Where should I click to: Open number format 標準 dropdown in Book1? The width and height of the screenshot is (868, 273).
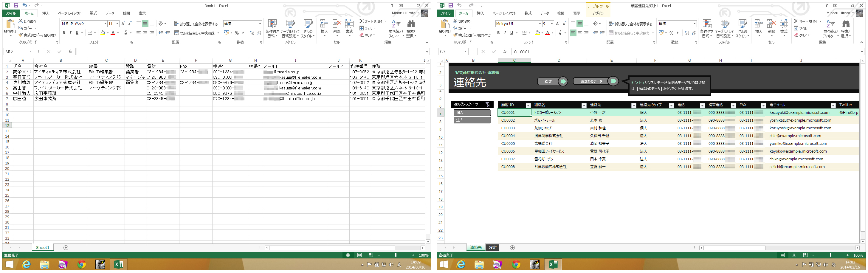tap(260, 24)
